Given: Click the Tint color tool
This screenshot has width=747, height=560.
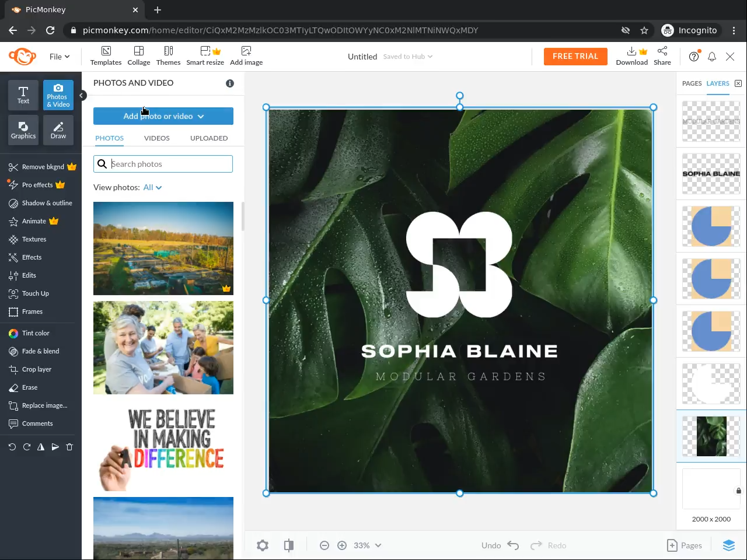Looking at the screenshot, I should pos(36,333).
